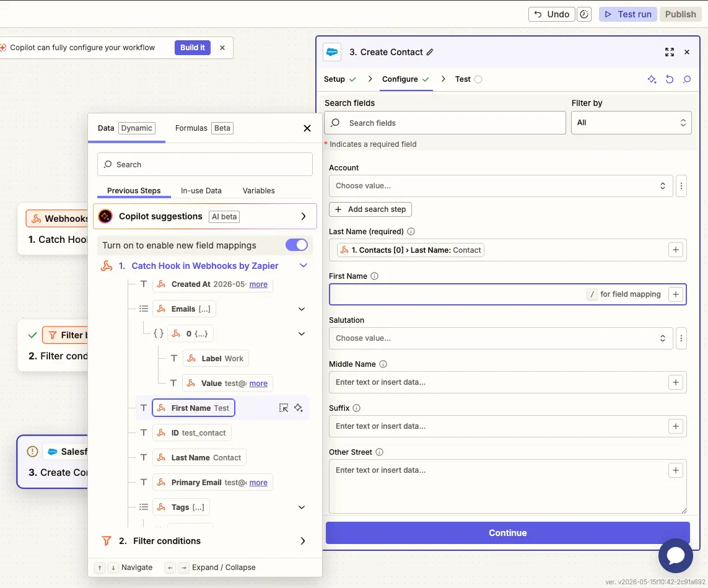Image resolution: width=708 pixels, height=588 pixels.
Task: Click plus icon in Suffix field
Action: [676, 426]
